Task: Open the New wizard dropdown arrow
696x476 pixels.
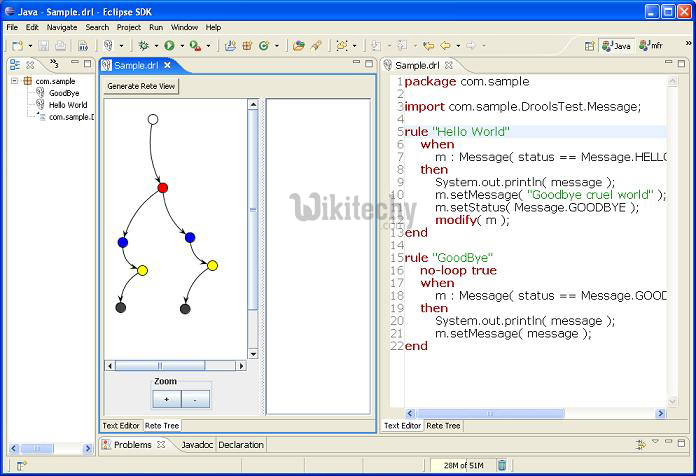Action: click(x=30, y=46)
